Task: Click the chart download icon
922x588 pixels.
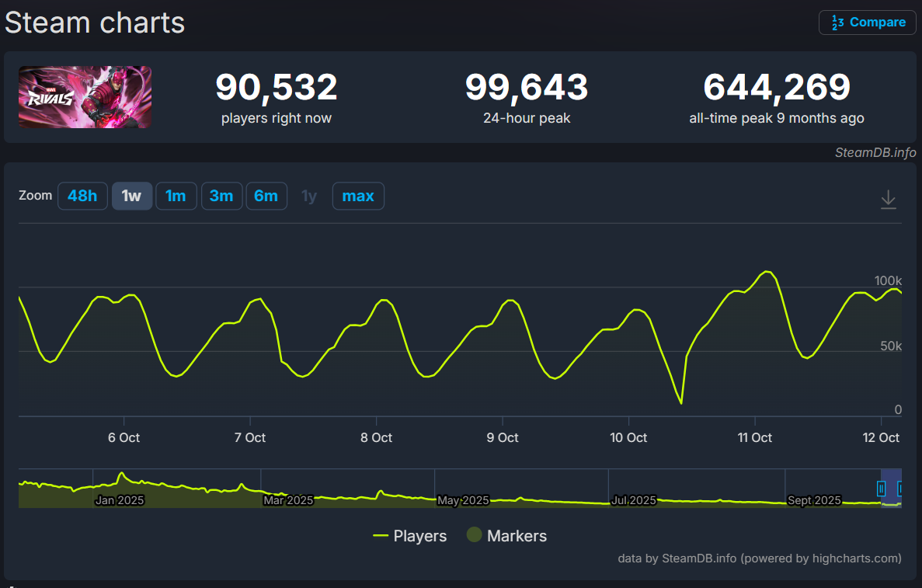Action: [x=889, y=200]
